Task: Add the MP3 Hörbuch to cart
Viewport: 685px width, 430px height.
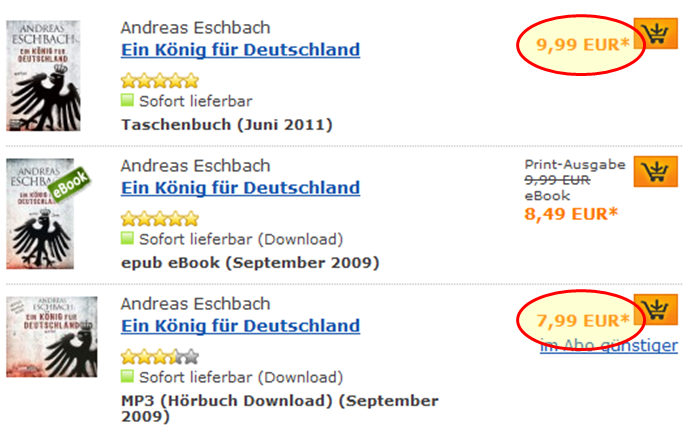Action: pyautogui.click(x=656, y=310)
